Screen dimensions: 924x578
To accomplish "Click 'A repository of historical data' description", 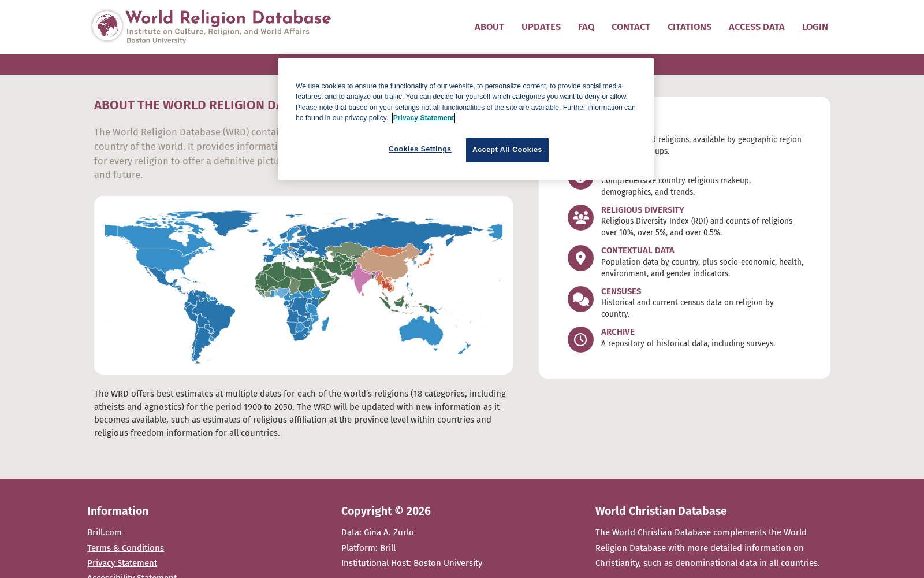I will [688, 343].
